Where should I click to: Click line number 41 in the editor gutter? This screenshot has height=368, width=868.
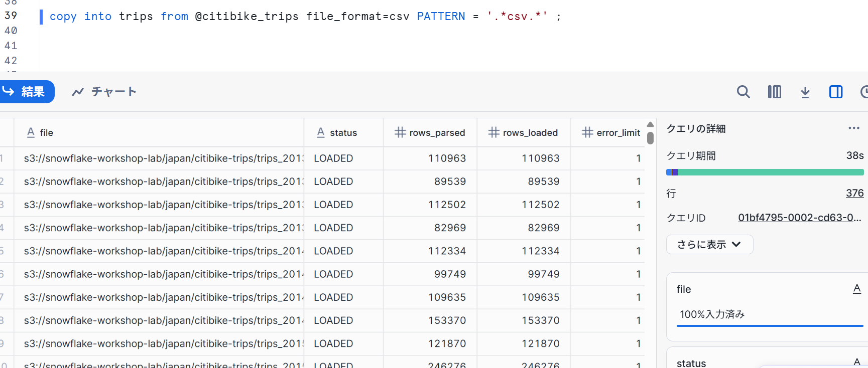(11, 46)
